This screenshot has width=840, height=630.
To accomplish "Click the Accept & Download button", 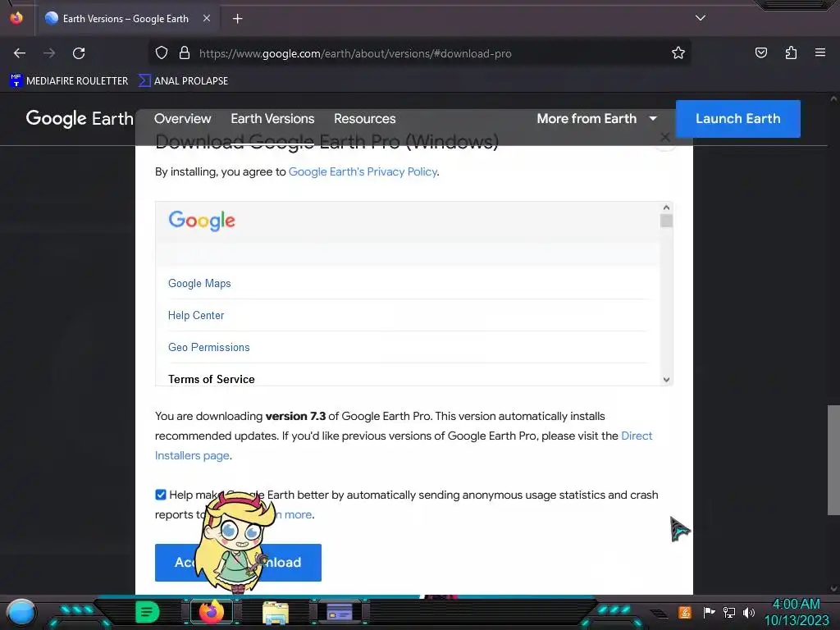I will tap(238, 563).
